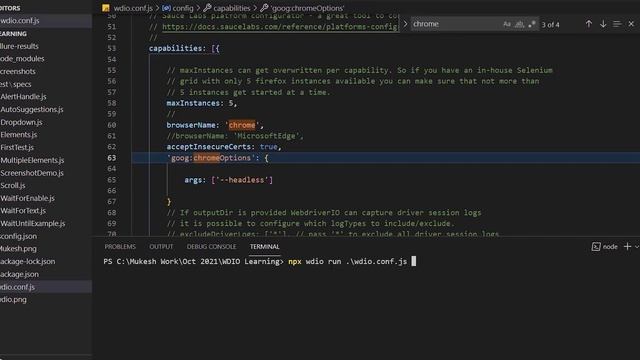Select 'goog:chromeOptions' breadcrumb item

coord(307,8)
